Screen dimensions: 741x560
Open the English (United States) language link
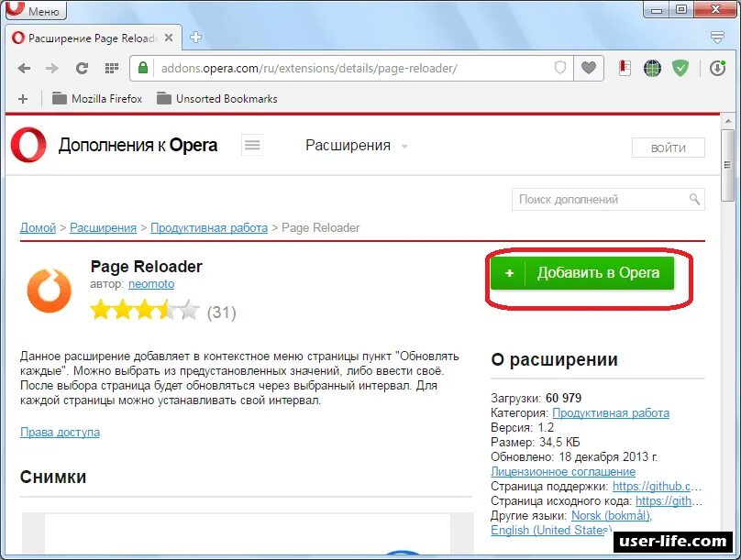tap(551, 531)
